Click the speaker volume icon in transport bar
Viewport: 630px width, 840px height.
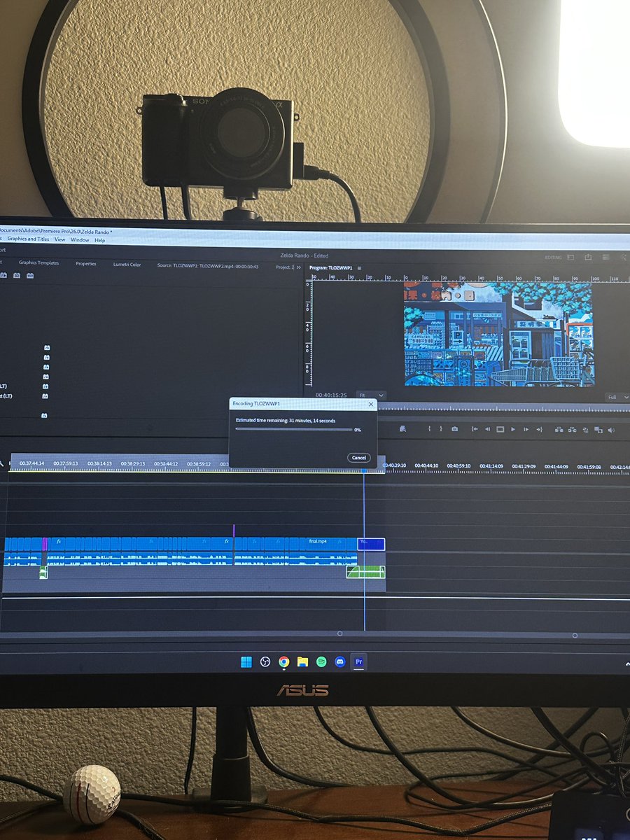click(x=611, y=430)
